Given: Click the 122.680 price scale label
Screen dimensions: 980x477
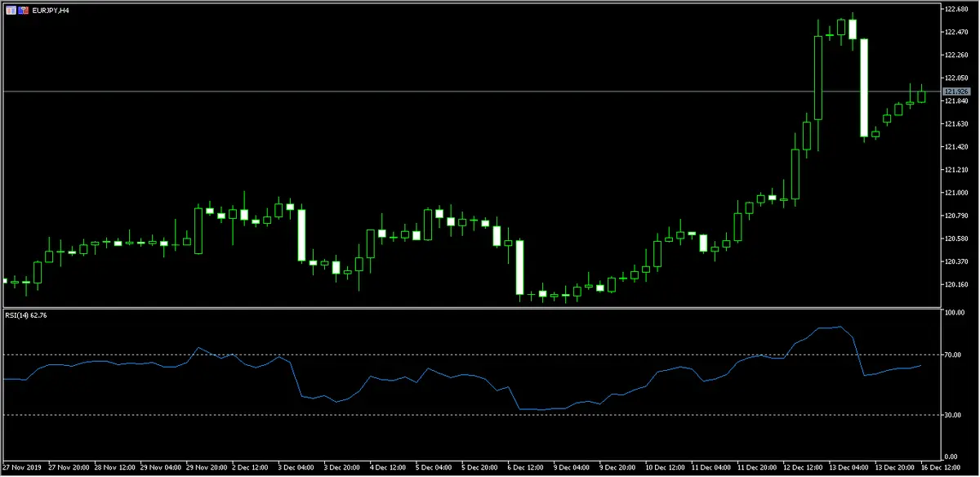Looking at the screenshot, I should pyautogui.click(x=956, y=9).
